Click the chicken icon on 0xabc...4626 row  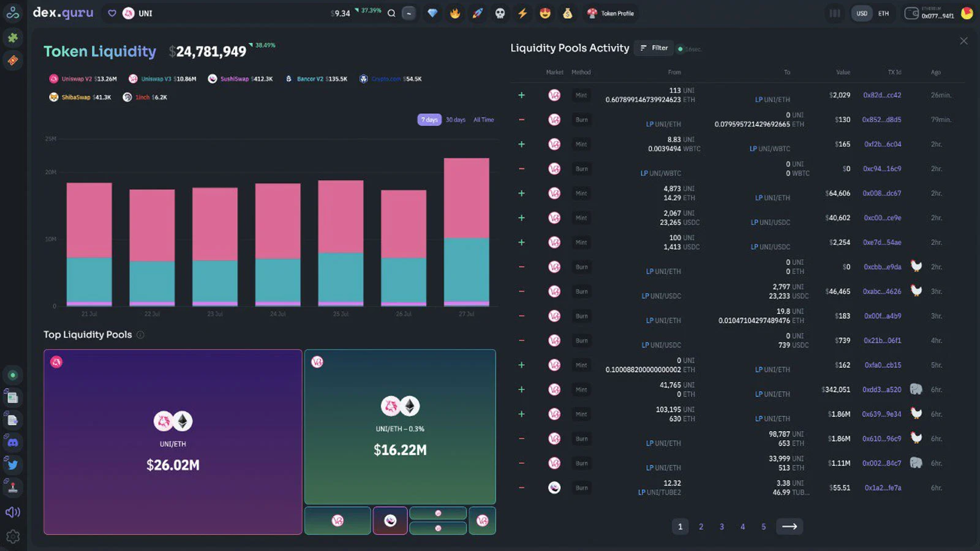point(916,291)
